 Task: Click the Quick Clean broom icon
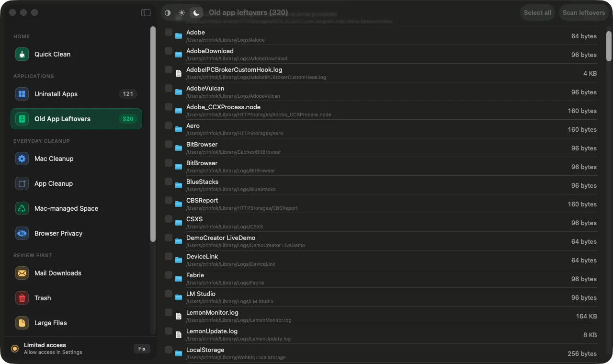(x=22, y=54)
